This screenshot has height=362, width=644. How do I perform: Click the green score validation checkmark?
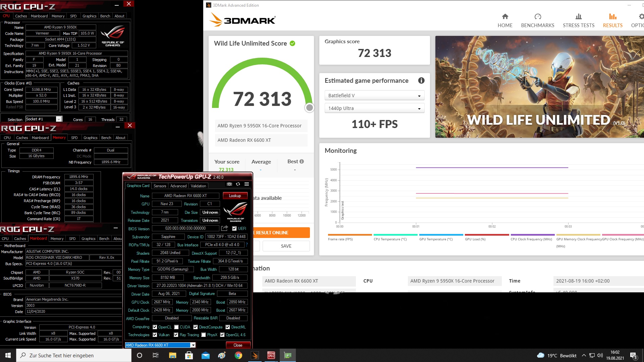coord(292,43)
